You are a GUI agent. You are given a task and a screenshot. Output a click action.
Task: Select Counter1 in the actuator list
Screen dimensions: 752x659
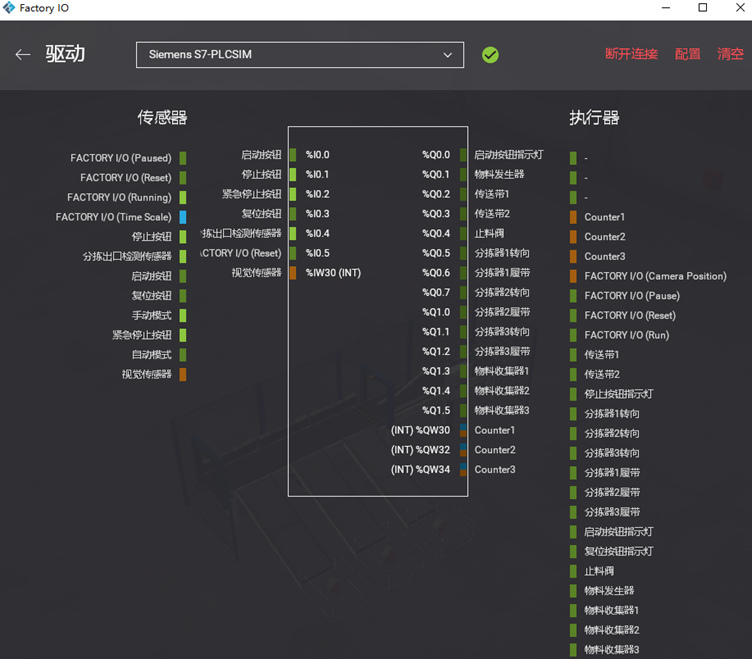[604, 217]
